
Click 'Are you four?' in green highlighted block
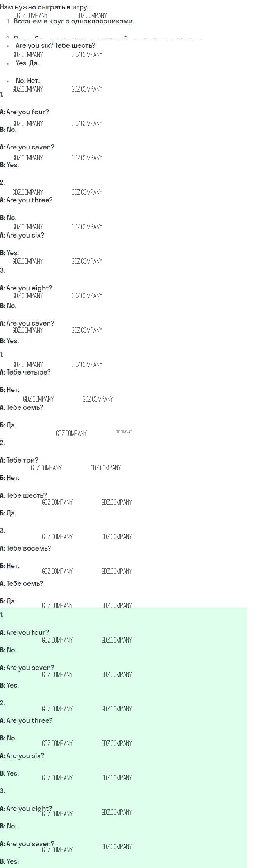click(x=28, y=632)
